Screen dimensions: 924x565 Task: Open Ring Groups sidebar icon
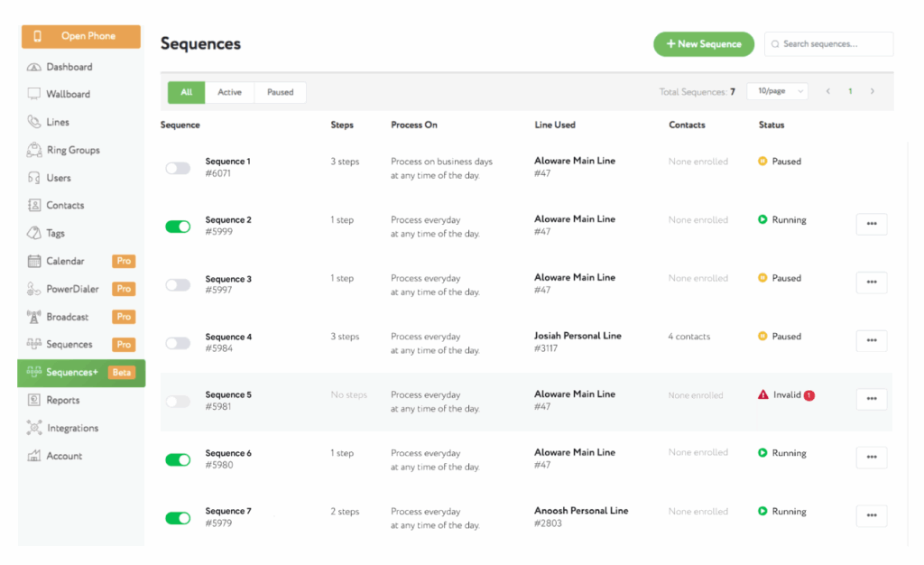point(34,150)
